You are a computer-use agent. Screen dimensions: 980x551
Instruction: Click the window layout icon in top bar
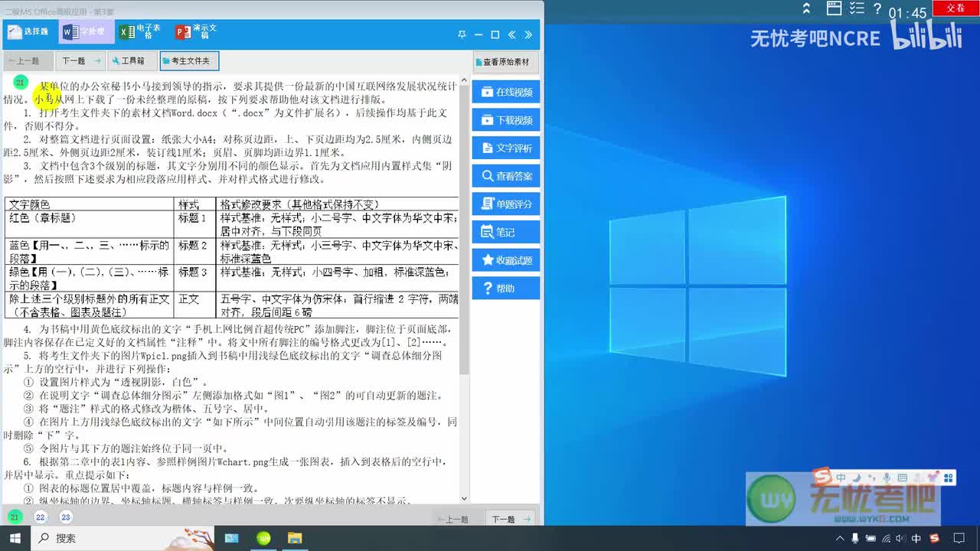point(835,8)
